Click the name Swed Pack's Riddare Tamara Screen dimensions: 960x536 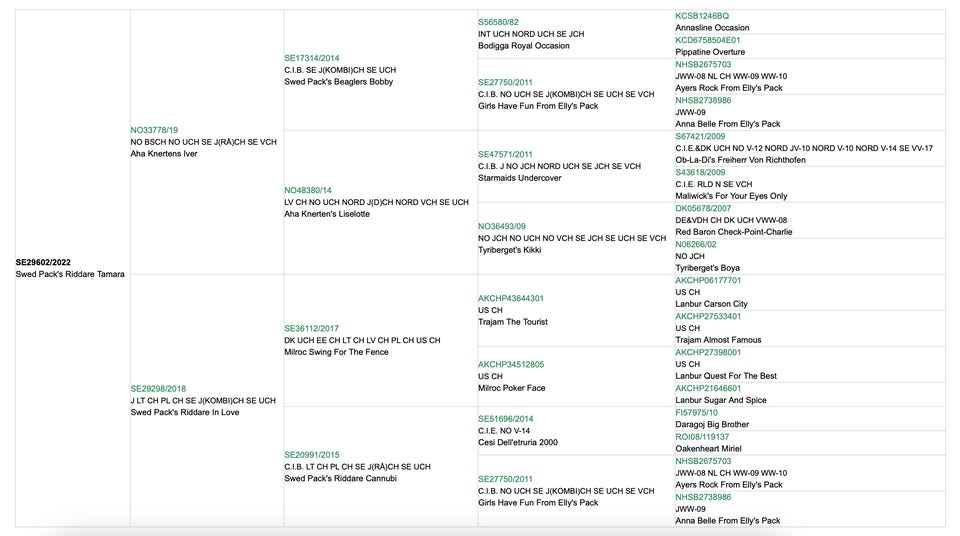[70, 274]
